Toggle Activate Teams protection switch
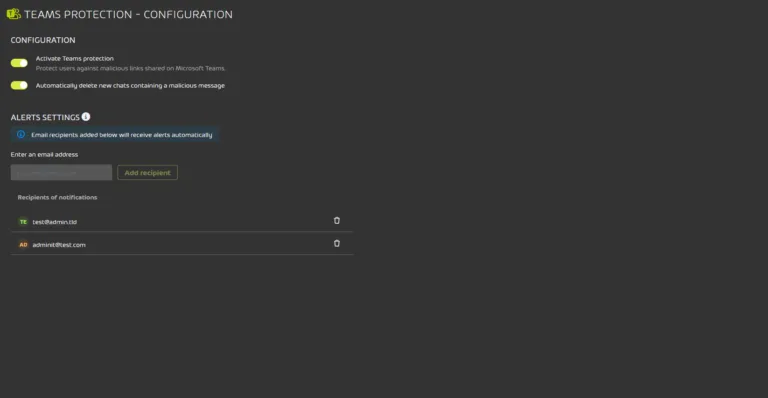The image size is (768, 398). (x=19, y=63)
